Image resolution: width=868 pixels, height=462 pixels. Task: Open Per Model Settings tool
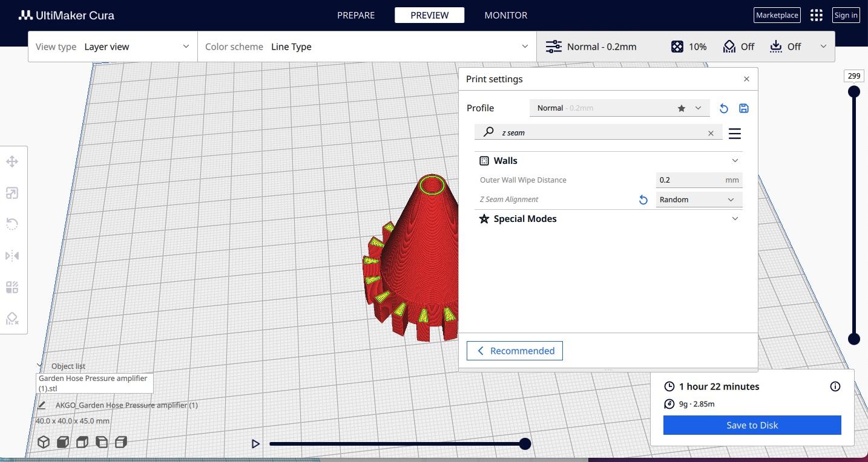12,287
